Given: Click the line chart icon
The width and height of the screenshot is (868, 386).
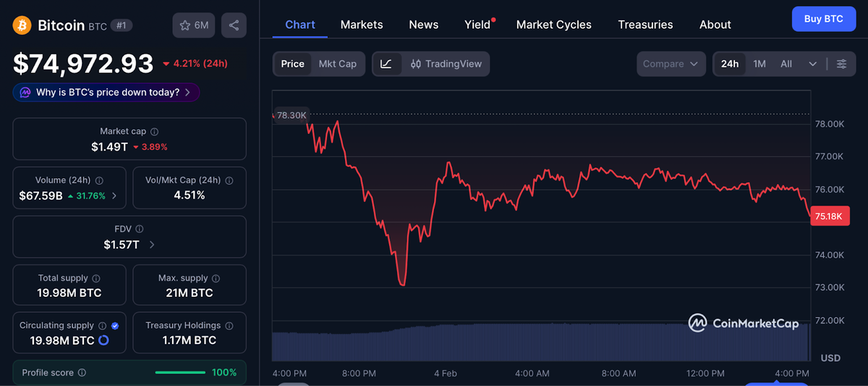Looking at the screenshot, I should (x=386, y=64).
